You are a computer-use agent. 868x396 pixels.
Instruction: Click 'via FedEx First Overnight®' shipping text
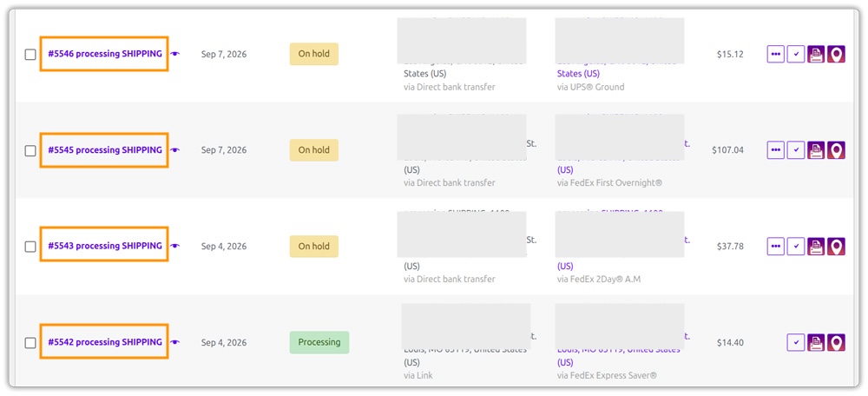pos(609,182)
